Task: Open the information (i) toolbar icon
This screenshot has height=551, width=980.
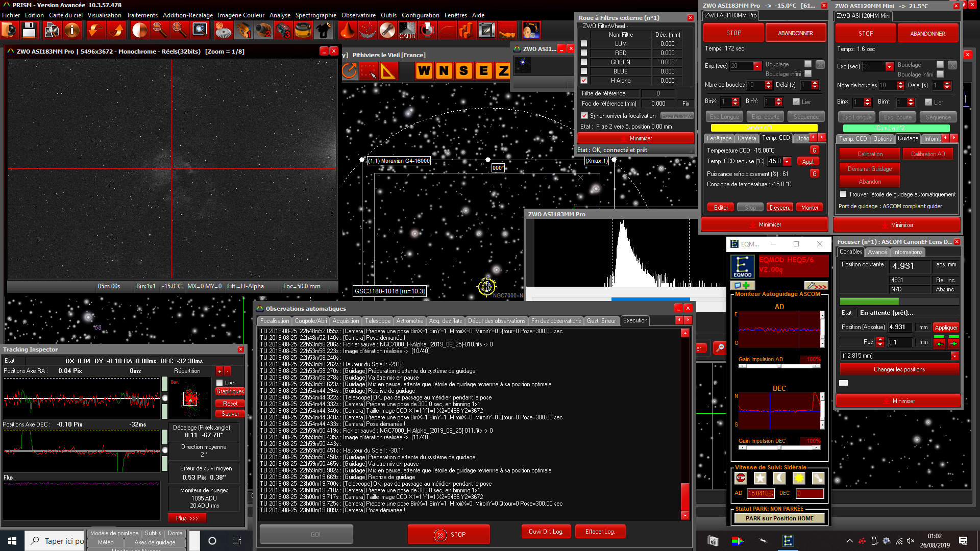Action: (x=72, y=31)
